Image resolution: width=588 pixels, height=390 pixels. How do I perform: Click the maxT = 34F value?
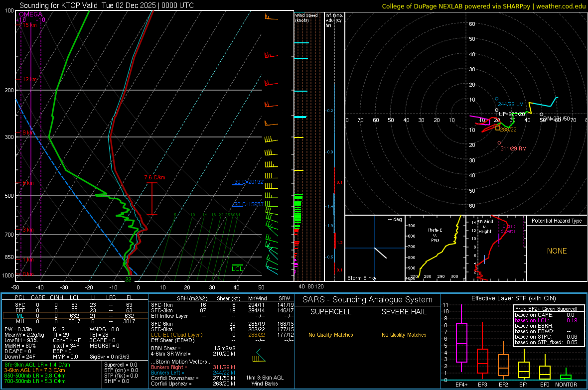coord(66,346)
